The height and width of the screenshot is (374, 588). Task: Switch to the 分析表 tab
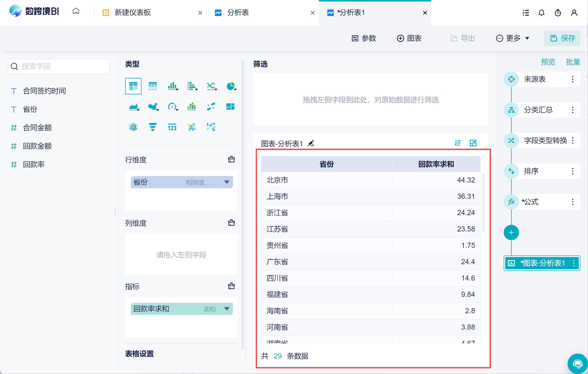tap(238, 13)
